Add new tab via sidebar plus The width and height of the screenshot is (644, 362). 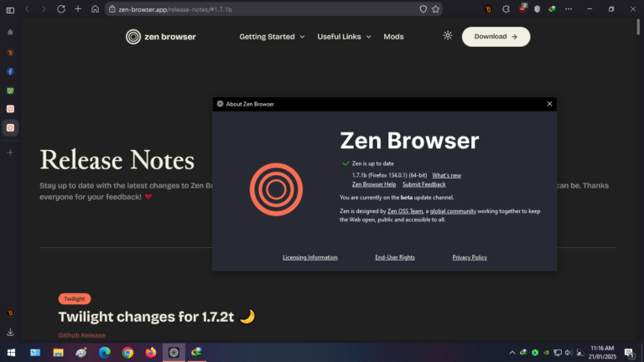click(10, 153)
